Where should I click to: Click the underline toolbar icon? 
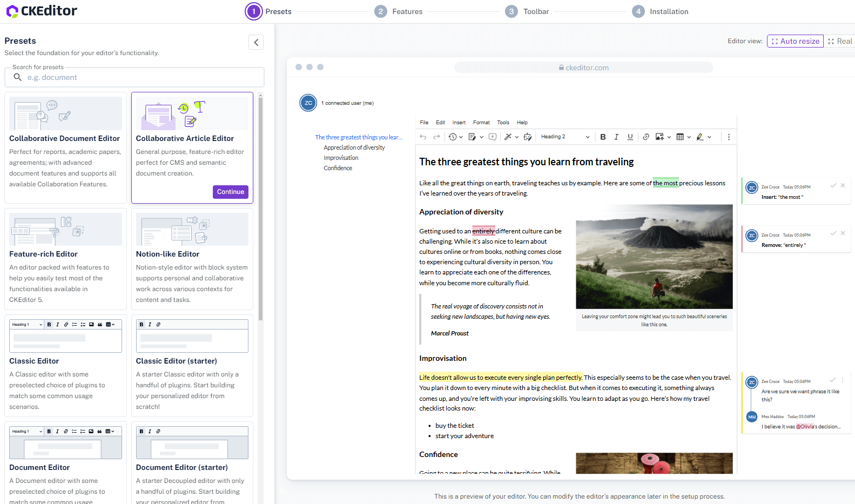pyautogui.click(x=630, y=137)
